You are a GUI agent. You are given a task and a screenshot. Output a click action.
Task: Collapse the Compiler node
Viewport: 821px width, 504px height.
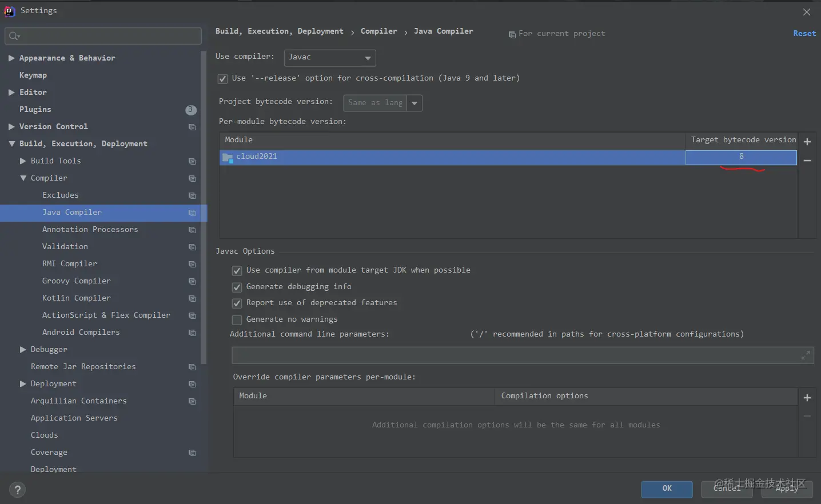pos(23,178)
